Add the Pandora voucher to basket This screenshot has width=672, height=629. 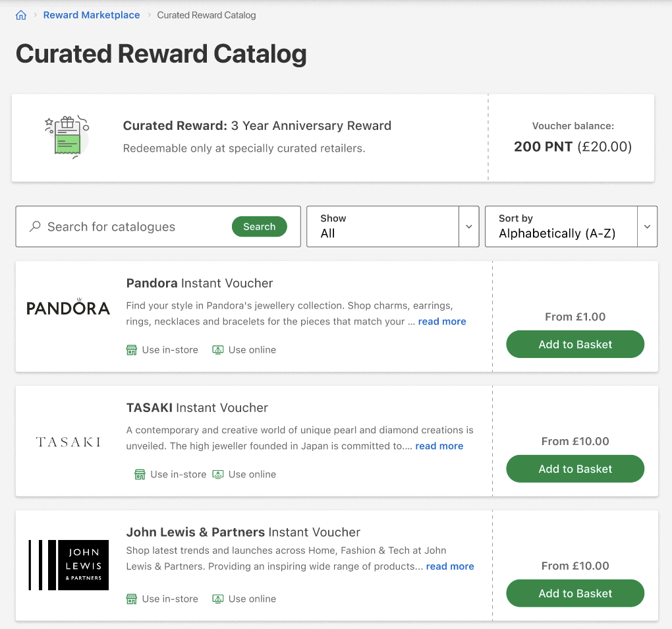pyautogui.click(x=574, y=344)
